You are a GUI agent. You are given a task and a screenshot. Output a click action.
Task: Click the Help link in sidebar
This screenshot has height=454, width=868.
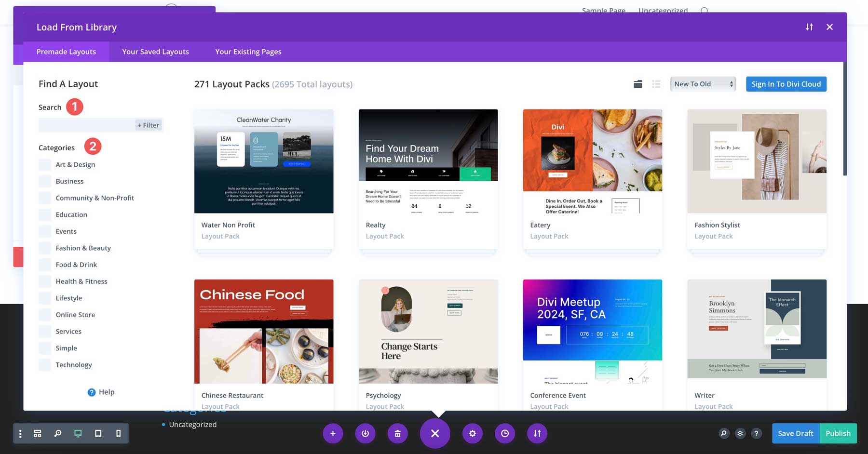pos(107,392)
